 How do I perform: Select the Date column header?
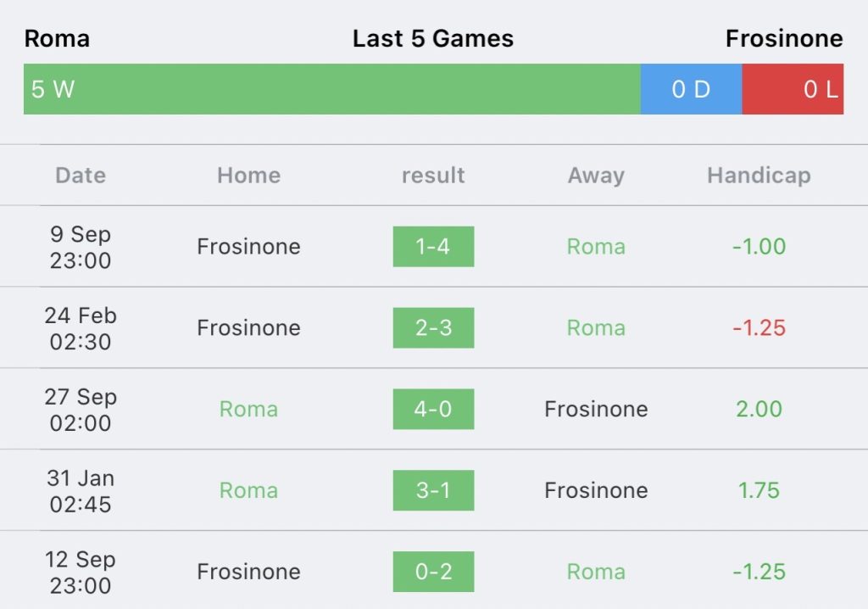[x=81, y=176]
